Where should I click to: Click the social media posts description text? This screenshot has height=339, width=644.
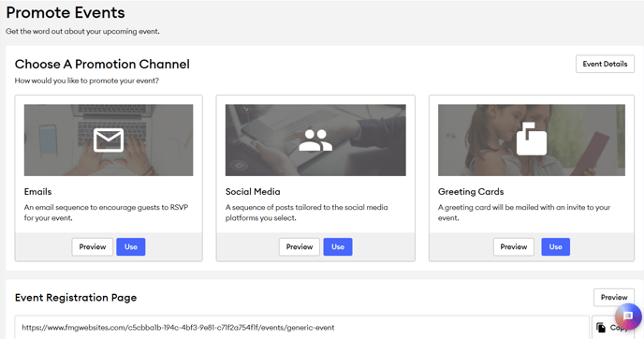tap(306, 213)
